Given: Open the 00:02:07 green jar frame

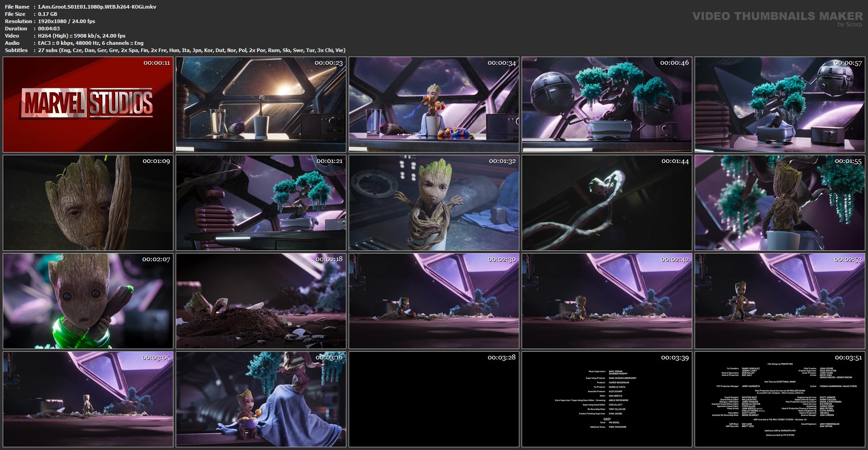Looking at the screenshot, I should point(88,301).
